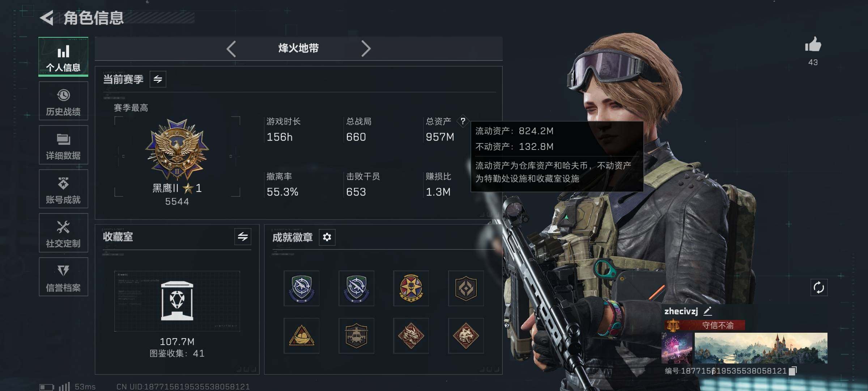
Task: Edit nickname zhecivzj pencil icon
Action: click(708, 311)
